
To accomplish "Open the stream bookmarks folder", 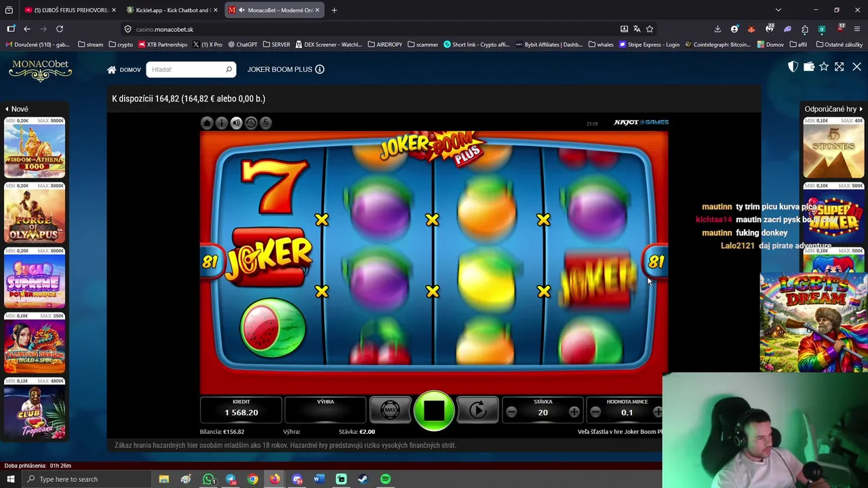I will click(90, 45).
